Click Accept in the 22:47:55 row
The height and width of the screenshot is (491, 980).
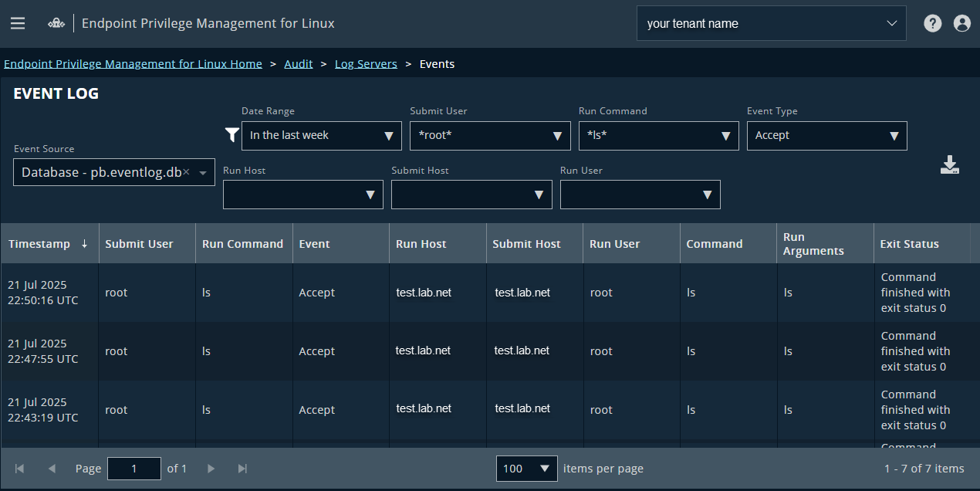pos(317,351)
